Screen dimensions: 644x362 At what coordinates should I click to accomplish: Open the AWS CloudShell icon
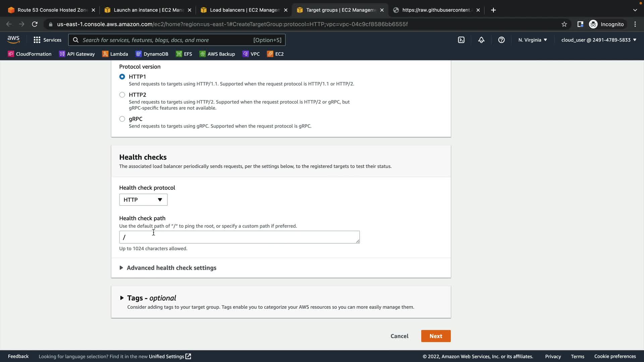461,40
